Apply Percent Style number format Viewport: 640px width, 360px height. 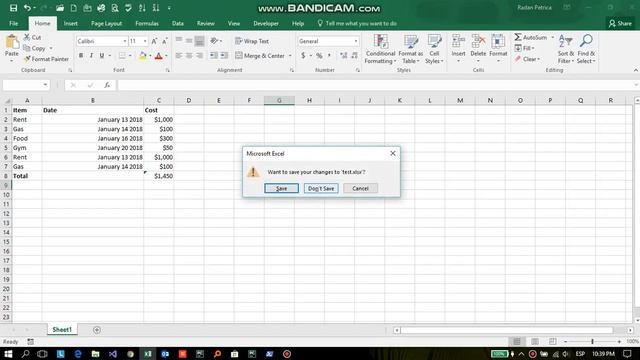pos(319,56)
